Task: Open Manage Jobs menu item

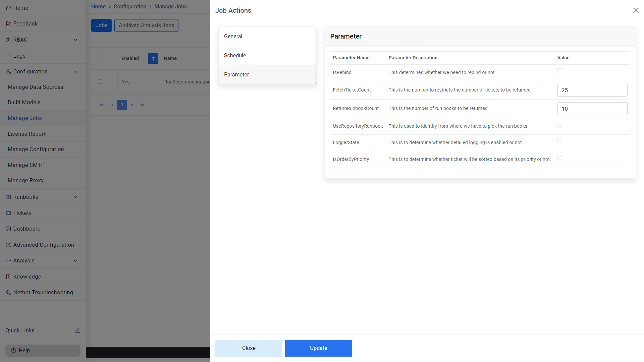Action: pos(43,118)
